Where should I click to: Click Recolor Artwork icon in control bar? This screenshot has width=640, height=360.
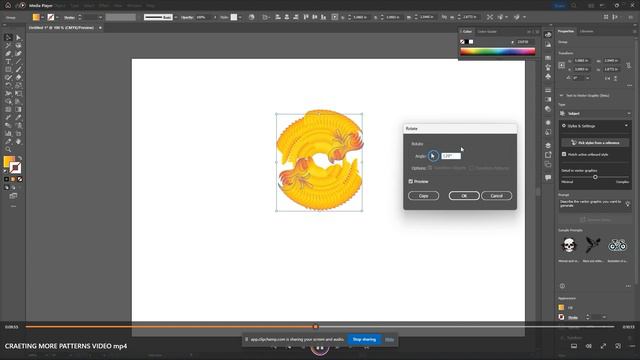(x=251, y=17)
